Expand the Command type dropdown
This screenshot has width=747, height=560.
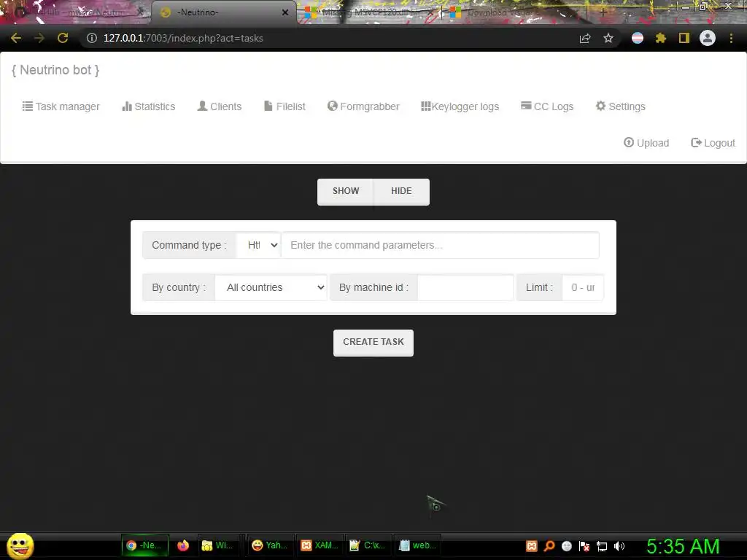pos(259,245)
